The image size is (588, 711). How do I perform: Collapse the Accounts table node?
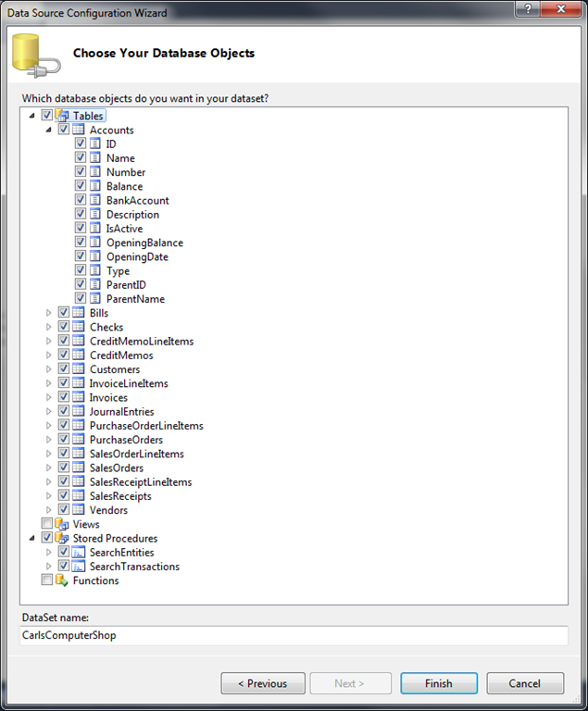point(50,131)
